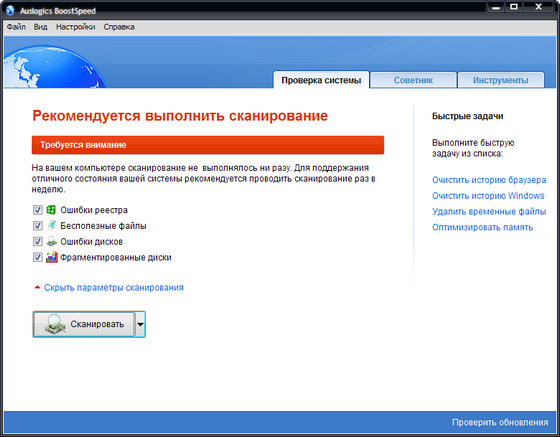Click Очистить историю браузера link
This screenshot has height=437, width=560.
tap(489, 180)
